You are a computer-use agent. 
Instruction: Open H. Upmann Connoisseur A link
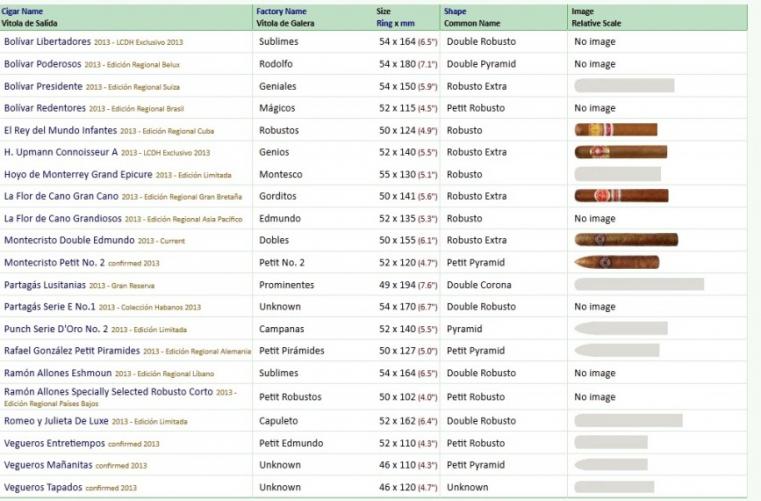click(61, 152)
